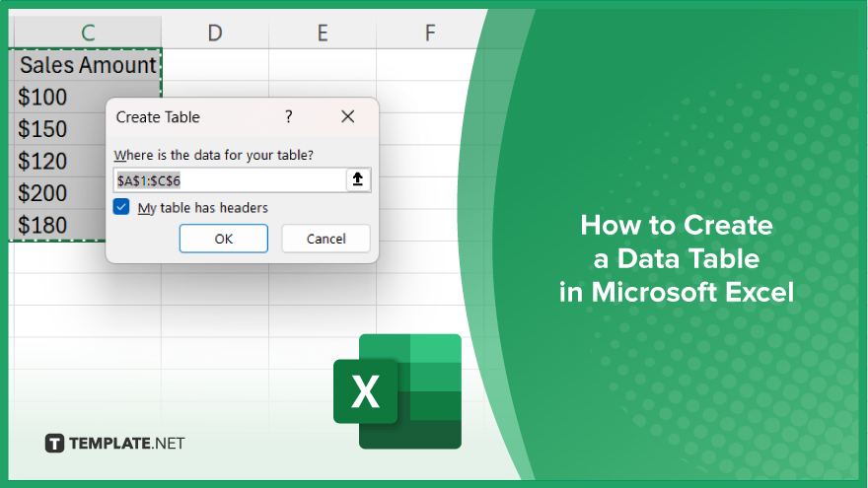Cancel the Create Table dialog

[326, 239]
